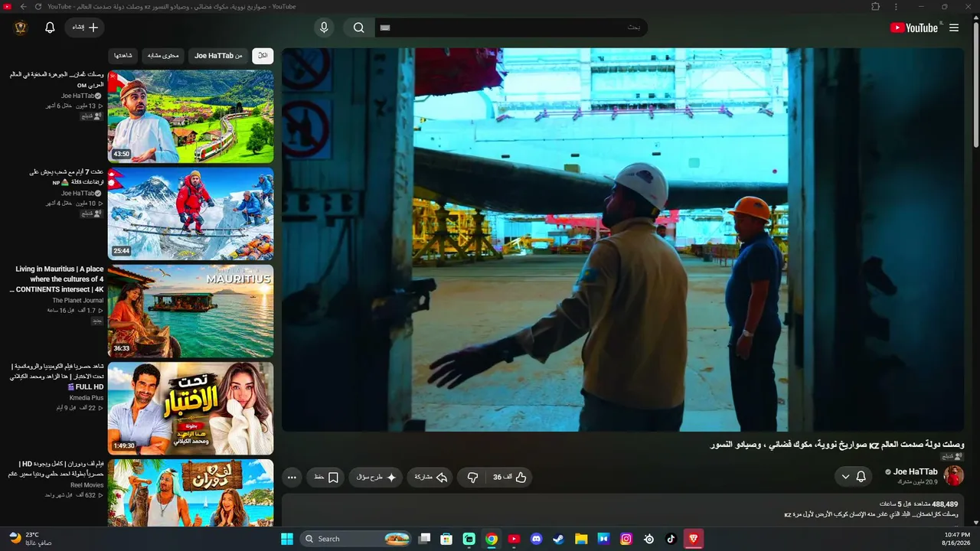The image size is (980, 551).
Task: Open the Windows Start menu
Action: click(x=287, y=539)
